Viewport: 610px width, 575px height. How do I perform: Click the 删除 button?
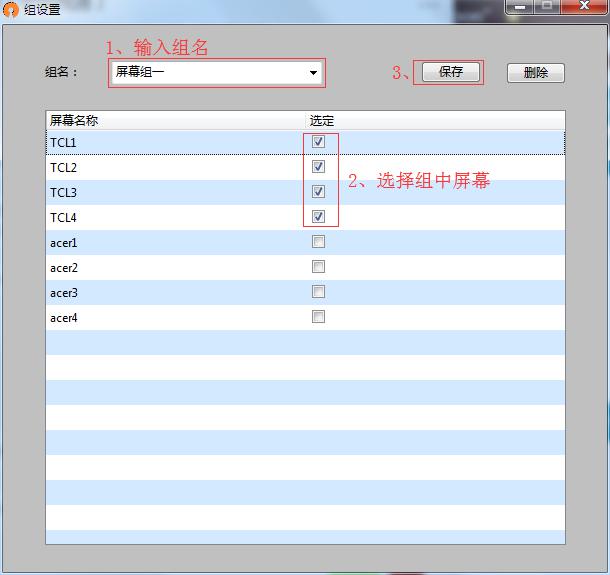coord(535,73)
